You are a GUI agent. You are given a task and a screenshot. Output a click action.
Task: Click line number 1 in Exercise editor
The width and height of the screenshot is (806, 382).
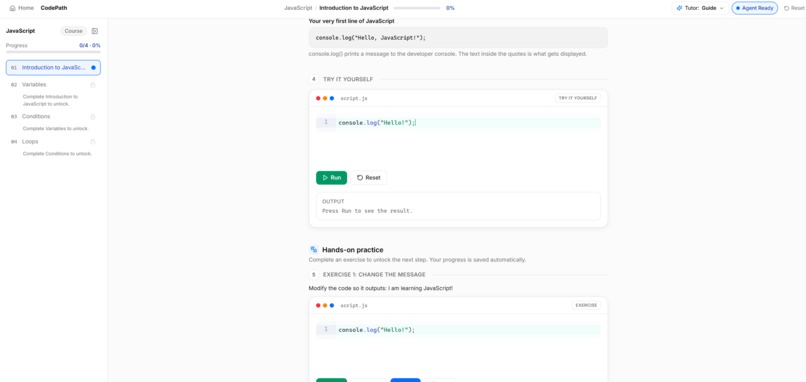[326, 330]
